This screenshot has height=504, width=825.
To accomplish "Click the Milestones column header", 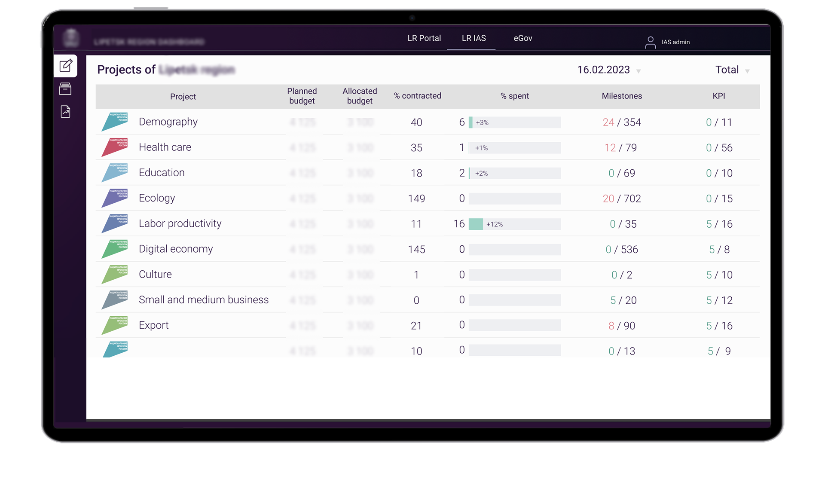I will click(x=621, y=96).
